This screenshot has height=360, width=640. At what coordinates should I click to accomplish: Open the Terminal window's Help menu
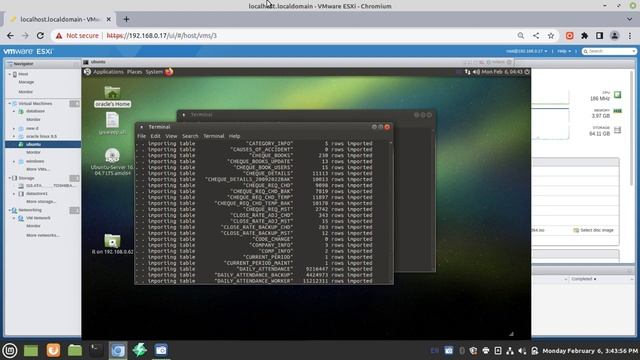click(234, 136)
